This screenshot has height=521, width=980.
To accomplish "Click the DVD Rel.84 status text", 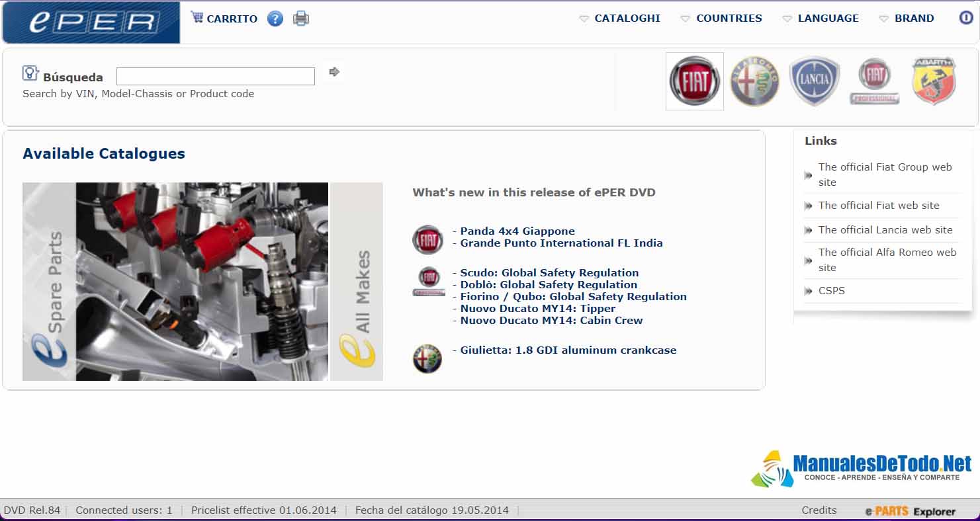I will [x=32, y=510].
